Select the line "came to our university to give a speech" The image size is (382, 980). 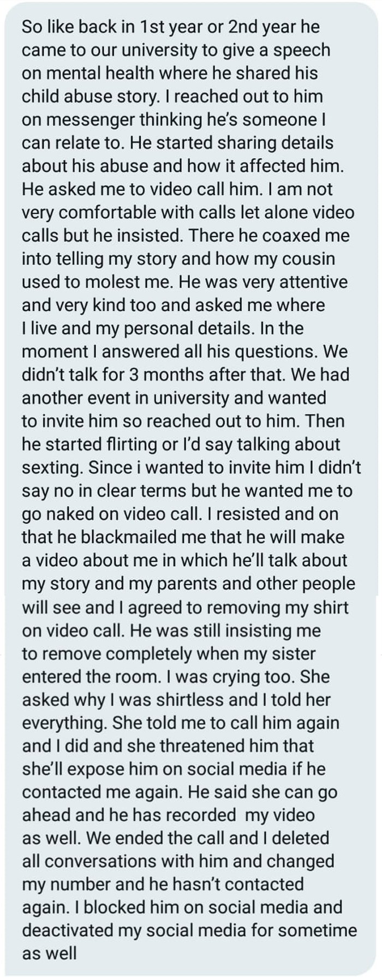(176, 50)
